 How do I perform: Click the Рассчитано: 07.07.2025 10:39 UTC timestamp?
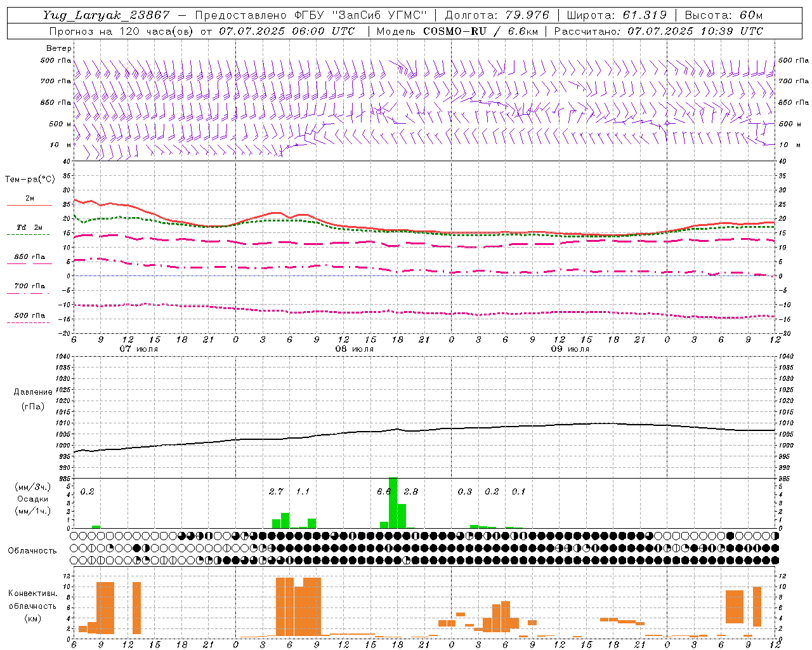pos(658,31)
